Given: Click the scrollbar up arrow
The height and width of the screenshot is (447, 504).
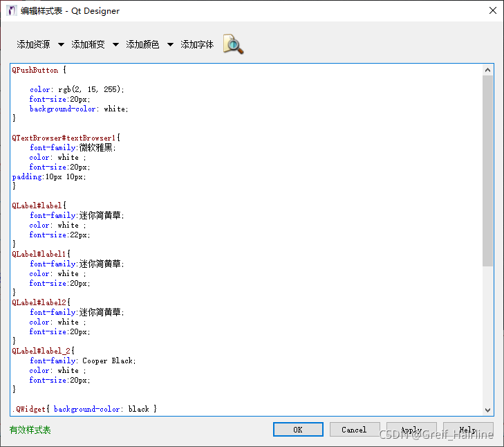Looking at the screenshot, I should pos(487,70).
